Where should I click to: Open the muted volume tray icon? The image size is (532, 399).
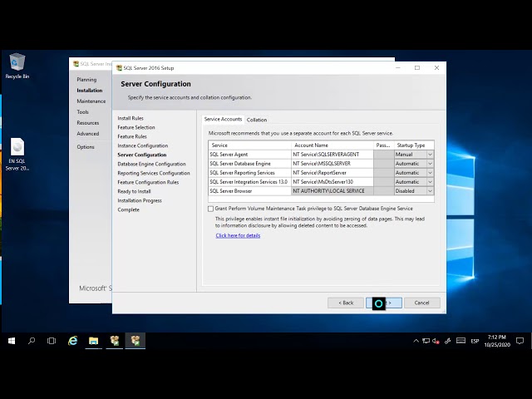[436, 341]
